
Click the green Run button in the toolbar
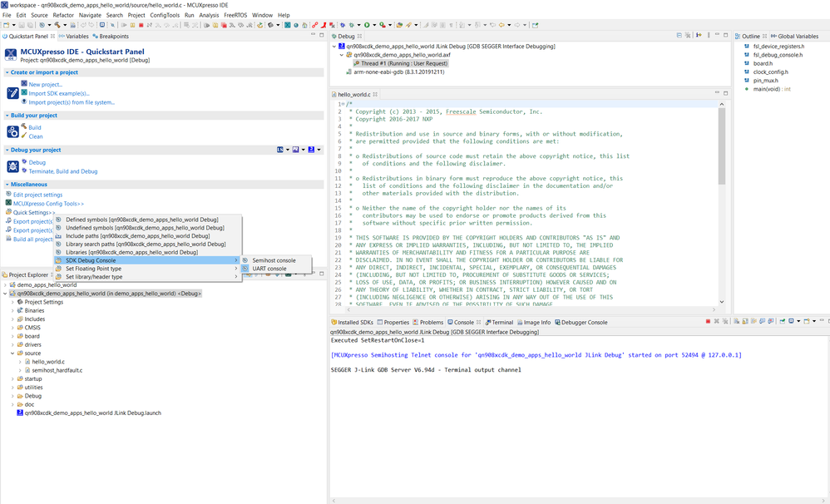coord(367,25)
